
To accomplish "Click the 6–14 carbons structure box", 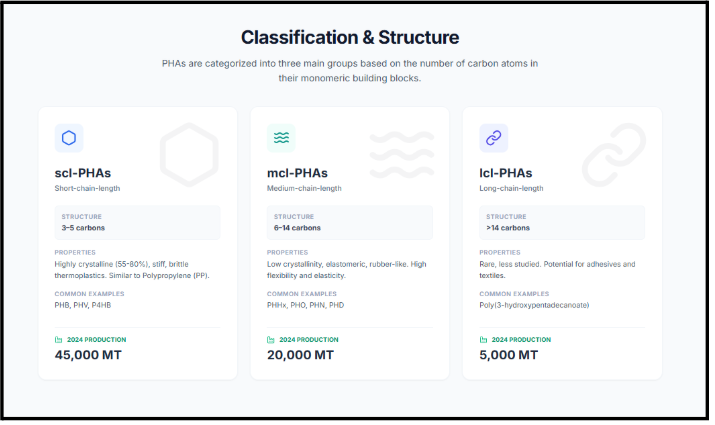I will [349, 222].
